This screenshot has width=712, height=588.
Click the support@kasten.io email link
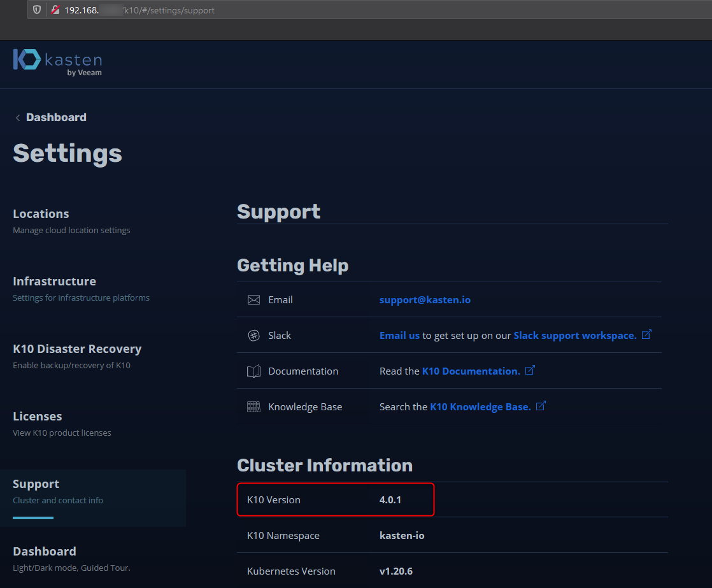tap(425, 300)
